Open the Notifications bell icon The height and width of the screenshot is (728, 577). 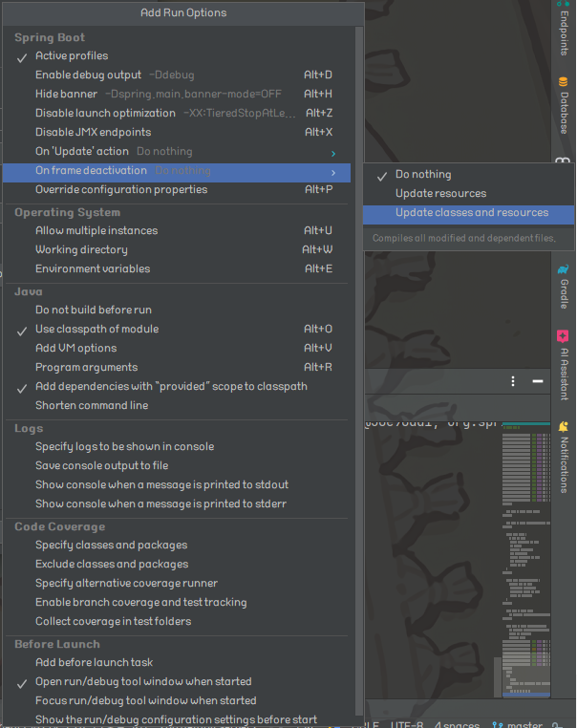(x=563, y=426)
